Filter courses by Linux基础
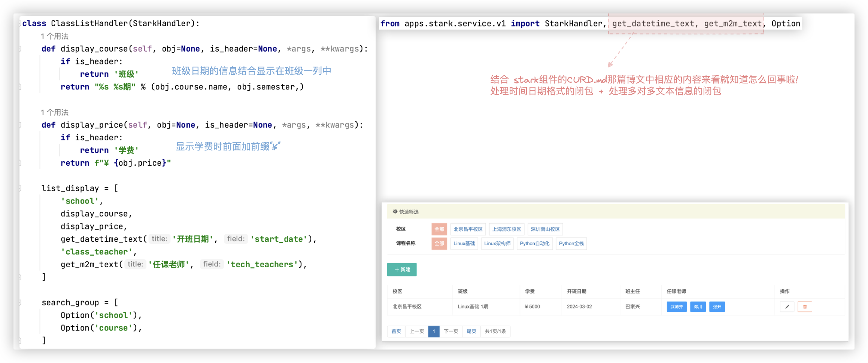 click(x=464, y=243)
